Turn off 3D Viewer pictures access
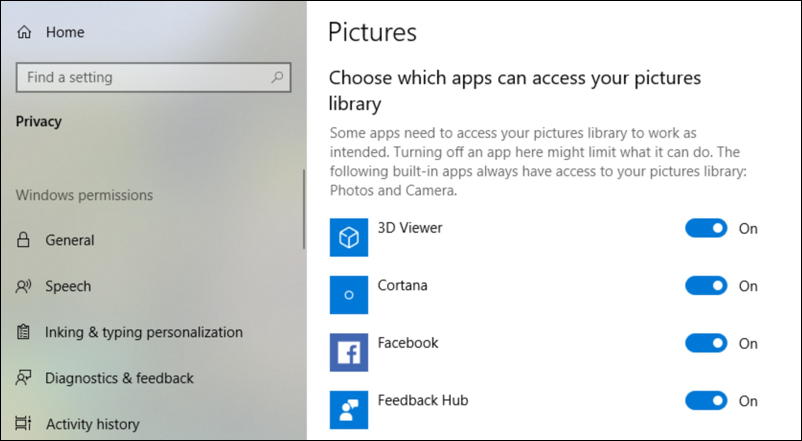This screenshot has width=802, height=441. [706, 229]
